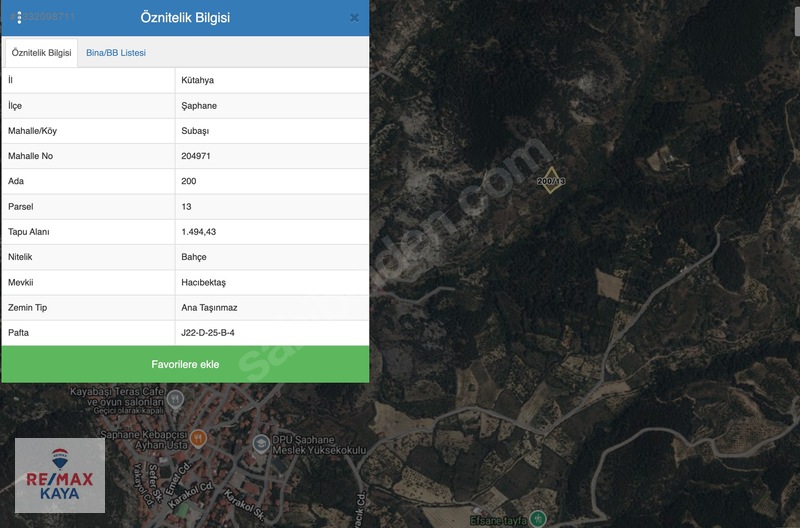
Task: Click the RE/MAX KAYA logo
Action: point(60,475)
